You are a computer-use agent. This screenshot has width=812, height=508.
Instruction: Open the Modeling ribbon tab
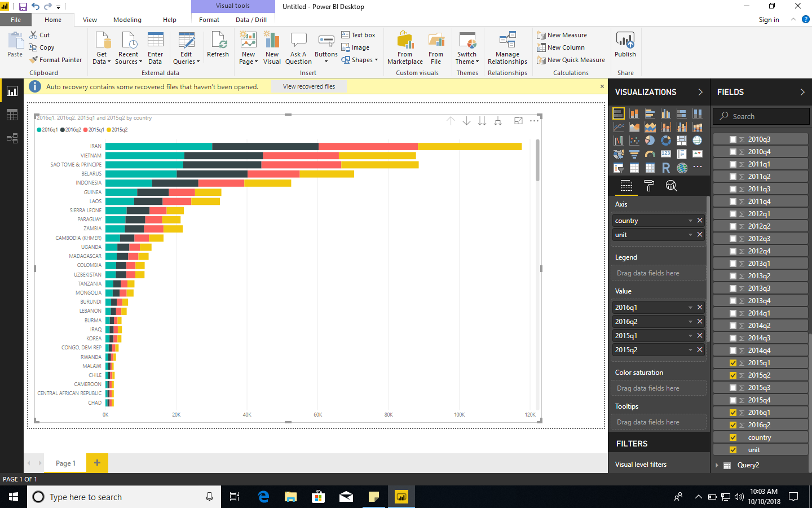click(127, 20)
